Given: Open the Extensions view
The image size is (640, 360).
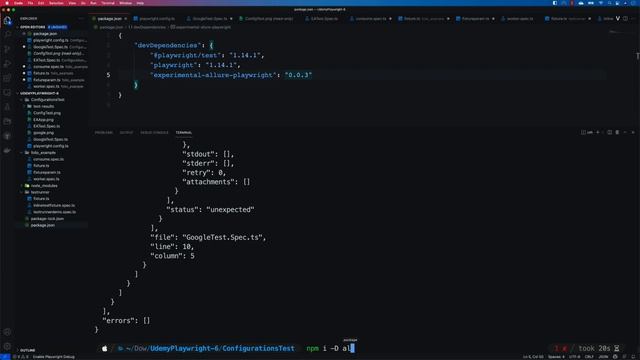Looking at the screenshot, I should 7,78.
